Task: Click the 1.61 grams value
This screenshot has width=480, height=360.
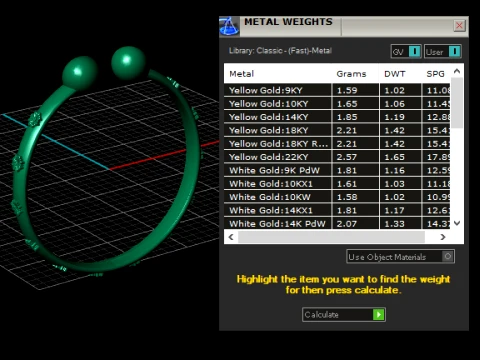Action: pos(347,184)
